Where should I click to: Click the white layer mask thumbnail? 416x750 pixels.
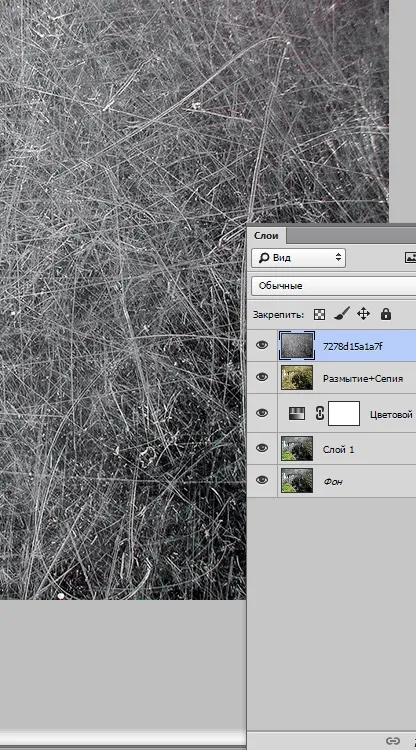tap(344, 413)
